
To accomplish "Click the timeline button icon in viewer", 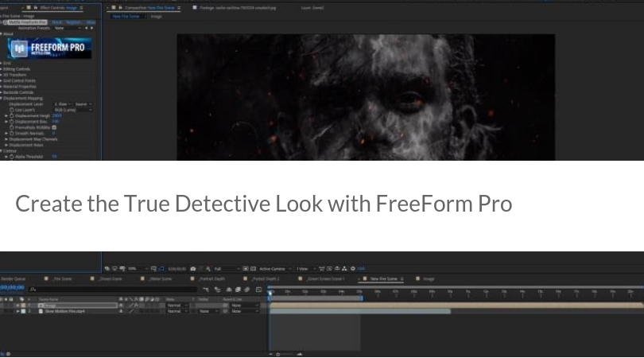I will [337, 269].
